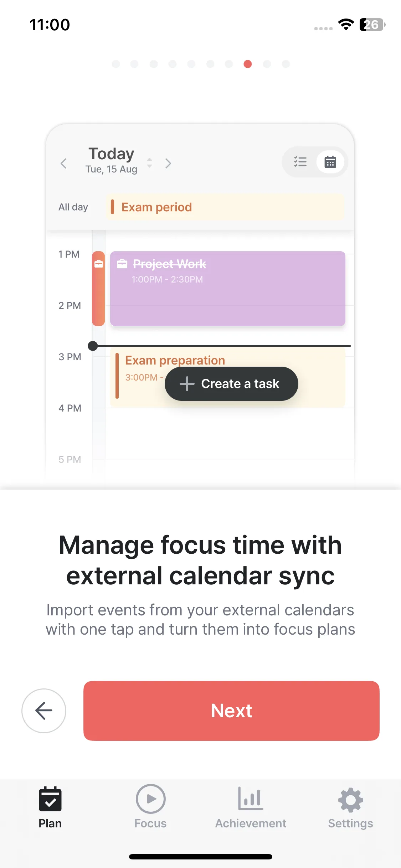Viewport: 401px width, 868px height.
Task: Open the Focus tab
Action: (150, 807)
